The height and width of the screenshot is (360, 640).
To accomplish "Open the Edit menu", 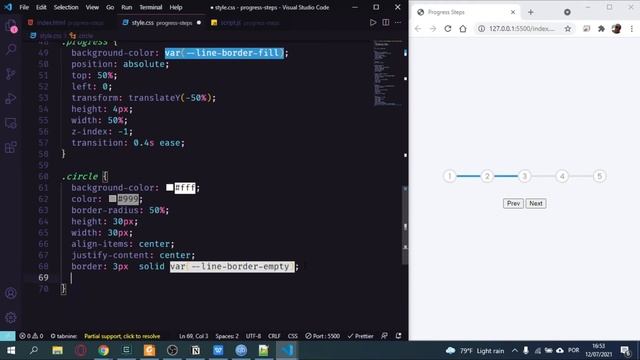I will pyautogui.click(x=41, y=7).
